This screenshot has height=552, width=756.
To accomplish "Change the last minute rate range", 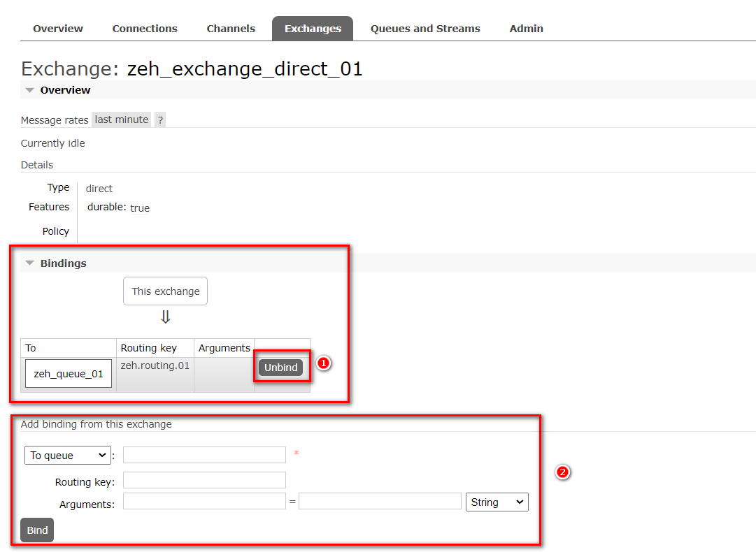I will pyautogui.click(x=122, y=120).
